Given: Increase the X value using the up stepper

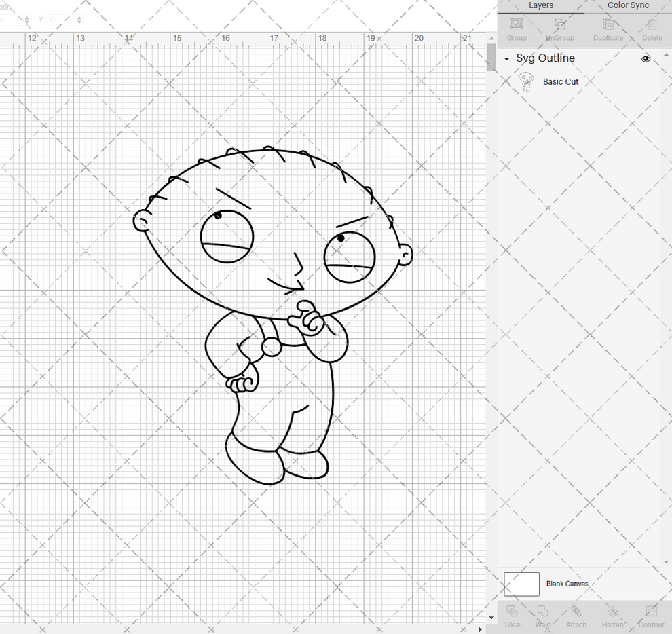Looking at the screenshot, I should tap(27, 18).
